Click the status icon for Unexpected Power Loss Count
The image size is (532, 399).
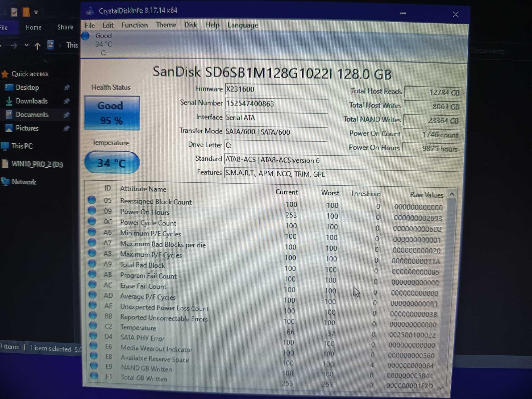point(93,305)
